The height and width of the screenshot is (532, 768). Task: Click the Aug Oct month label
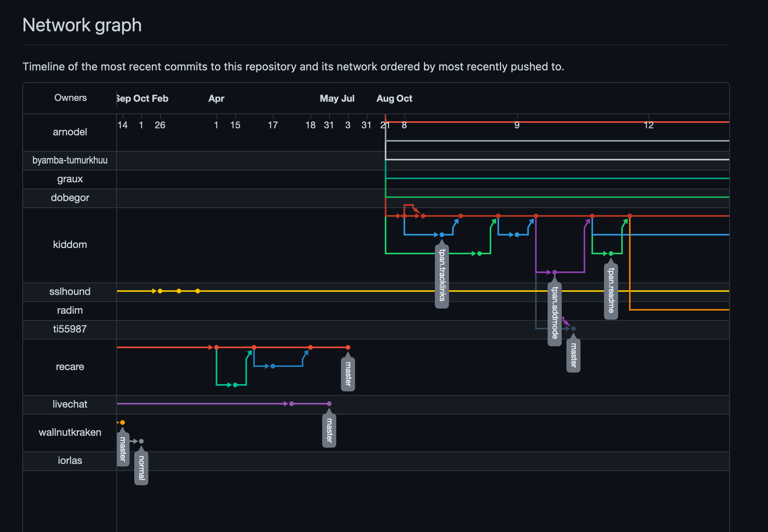coord(395,99)
